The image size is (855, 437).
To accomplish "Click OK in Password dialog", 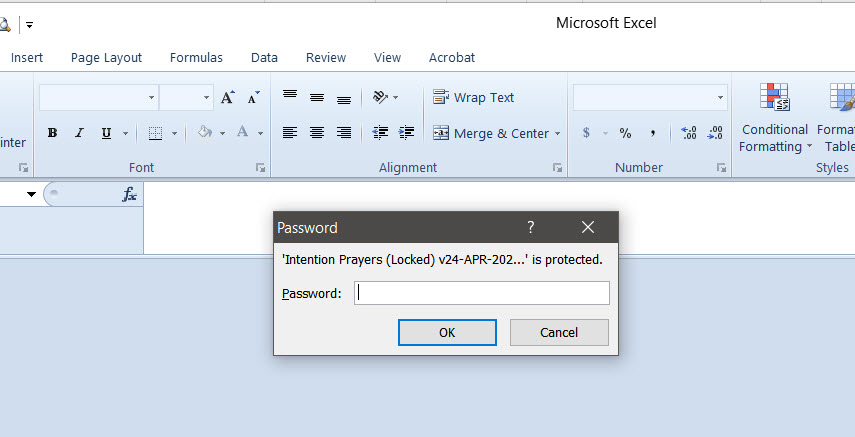I will 447,332.
